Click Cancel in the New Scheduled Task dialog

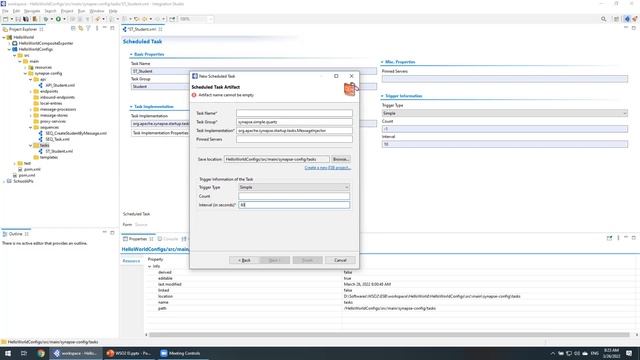point(340,260)
